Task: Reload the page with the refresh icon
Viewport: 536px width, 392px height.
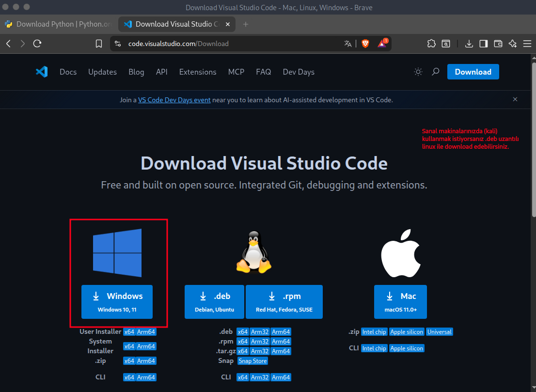Action: 37,44
